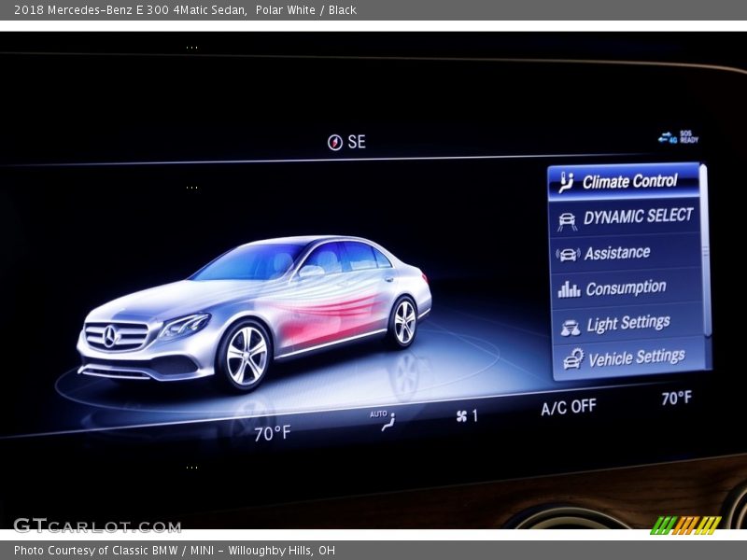Choose the Consumption menu entry
This screenshot has width=747, height=560.
click(x=627, y=288)
